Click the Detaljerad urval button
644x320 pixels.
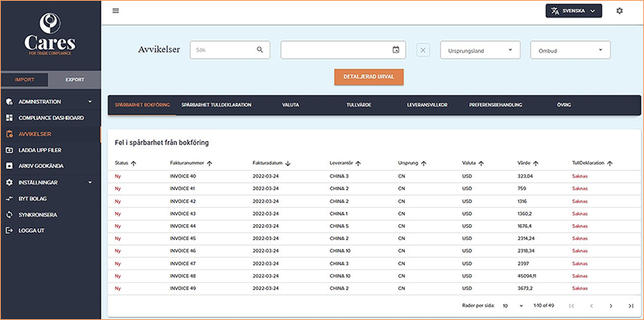(x=369, y=77)
